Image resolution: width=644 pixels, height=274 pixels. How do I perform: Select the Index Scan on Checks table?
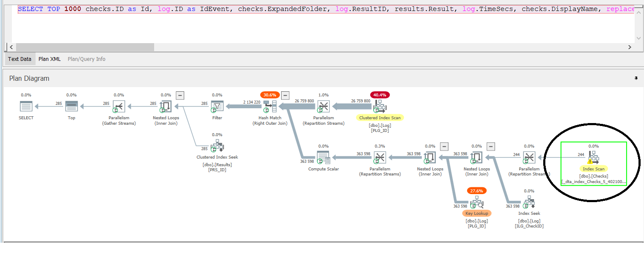593,158
